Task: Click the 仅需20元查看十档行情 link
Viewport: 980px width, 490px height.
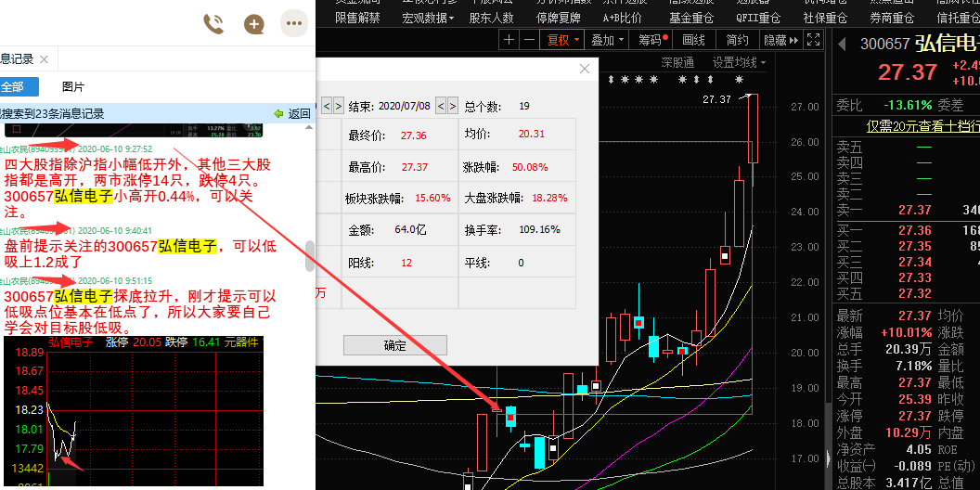Action: (x=922, y=126)
